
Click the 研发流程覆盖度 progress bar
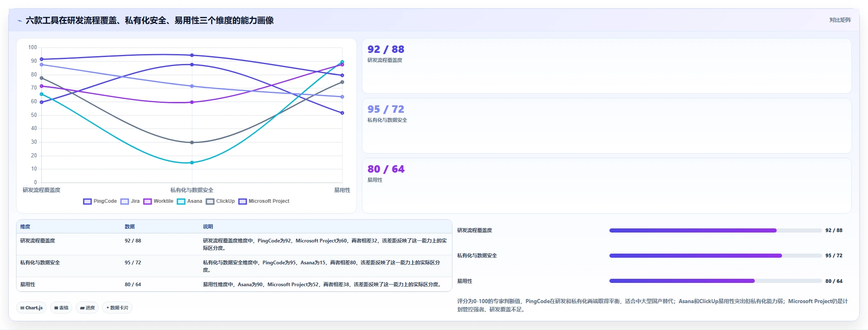pyautogui.click(x=716, y=230)
